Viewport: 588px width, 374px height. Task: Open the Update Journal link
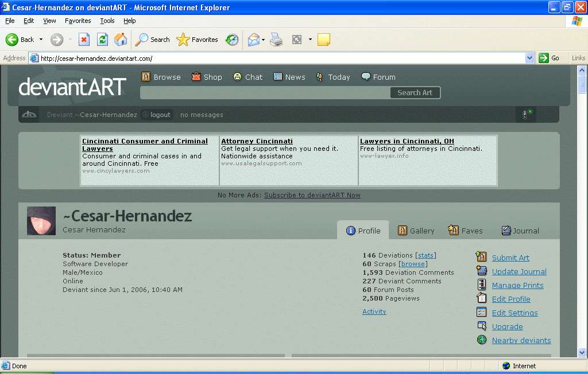519,271
